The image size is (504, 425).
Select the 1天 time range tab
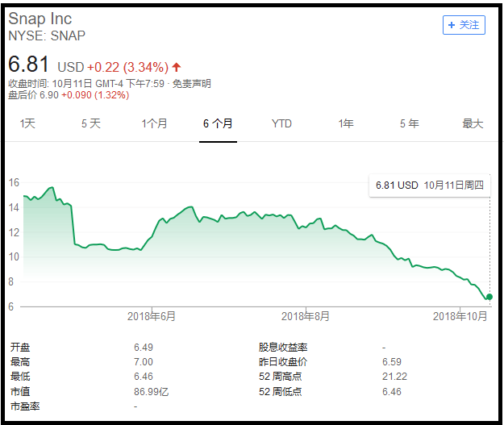click(x=28, y=123)
